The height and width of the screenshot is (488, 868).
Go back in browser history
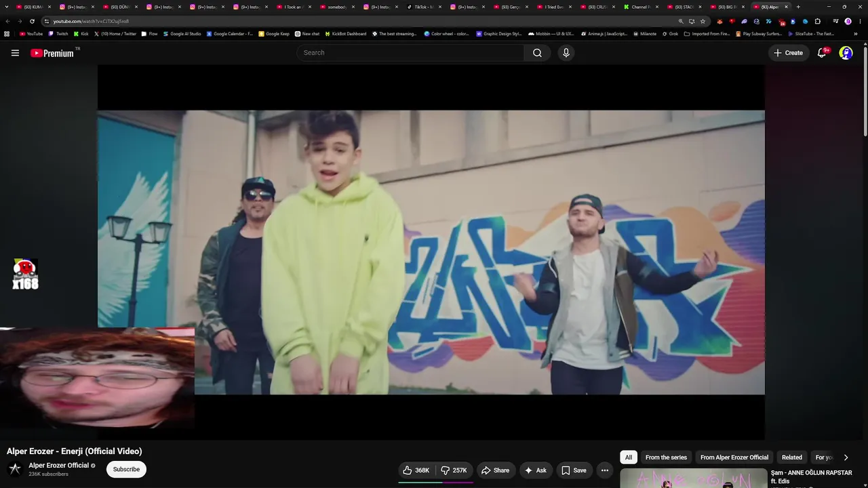[7, 21]
